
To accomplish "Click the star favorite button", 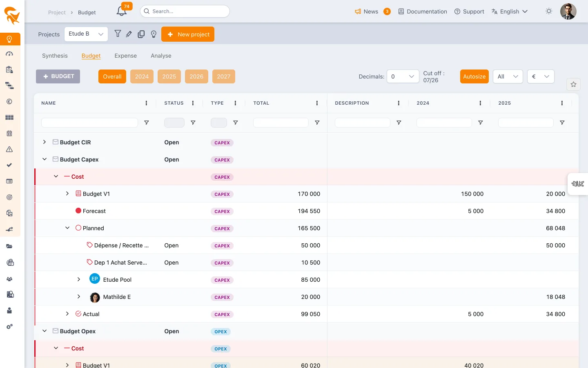I will (x=573, y=84).
